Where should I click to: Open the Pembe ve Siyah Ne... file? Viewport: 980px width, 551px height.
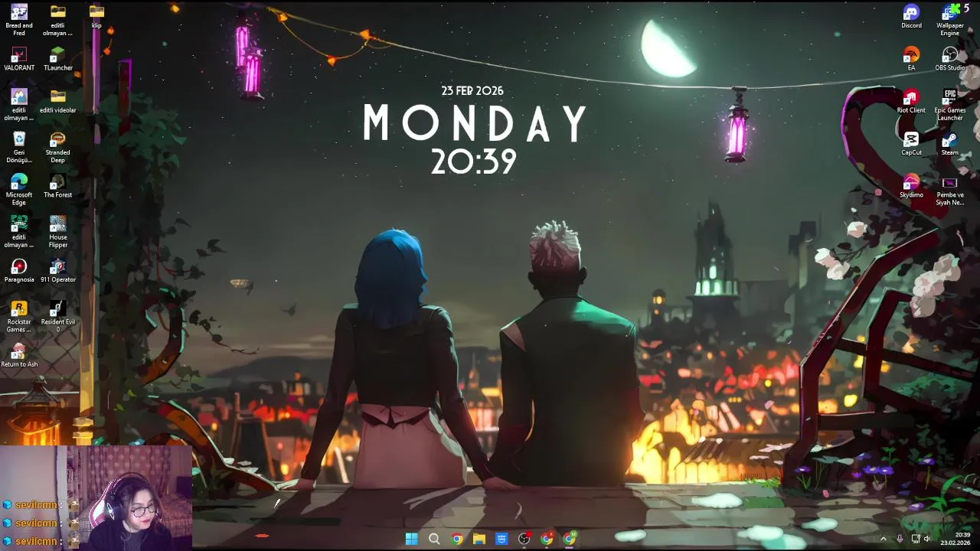950,190
